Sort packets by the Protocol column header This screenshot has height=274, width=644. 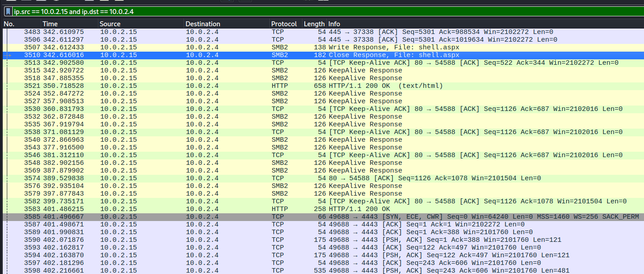pos(286,24)
